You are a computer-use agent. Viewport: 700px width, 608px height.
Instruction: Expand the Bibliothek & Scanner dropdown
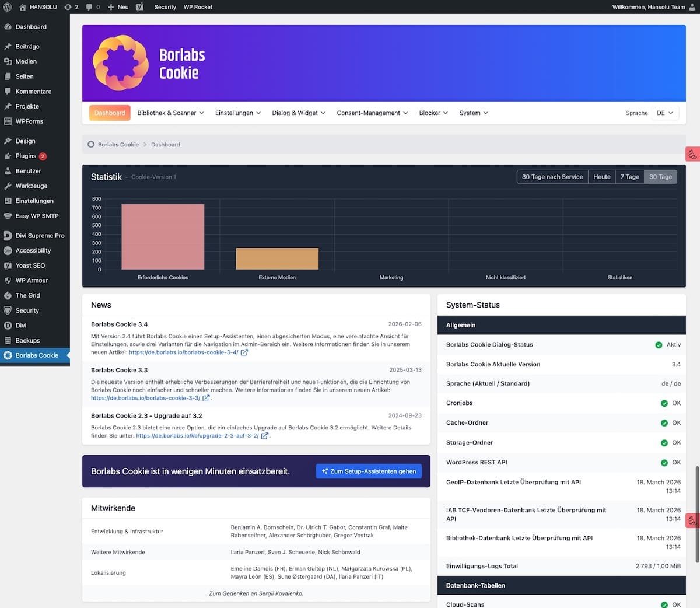pos(170,113)
